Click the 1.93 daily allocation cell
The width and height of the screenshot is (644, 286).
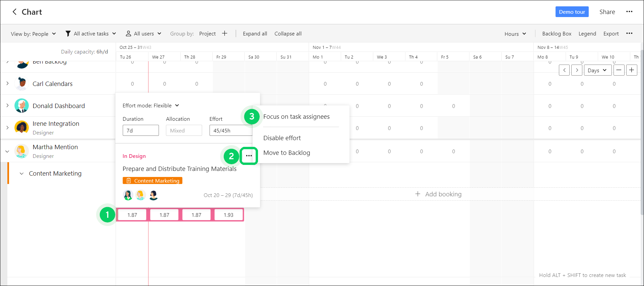pyautogui.click(x=229, y=215)
